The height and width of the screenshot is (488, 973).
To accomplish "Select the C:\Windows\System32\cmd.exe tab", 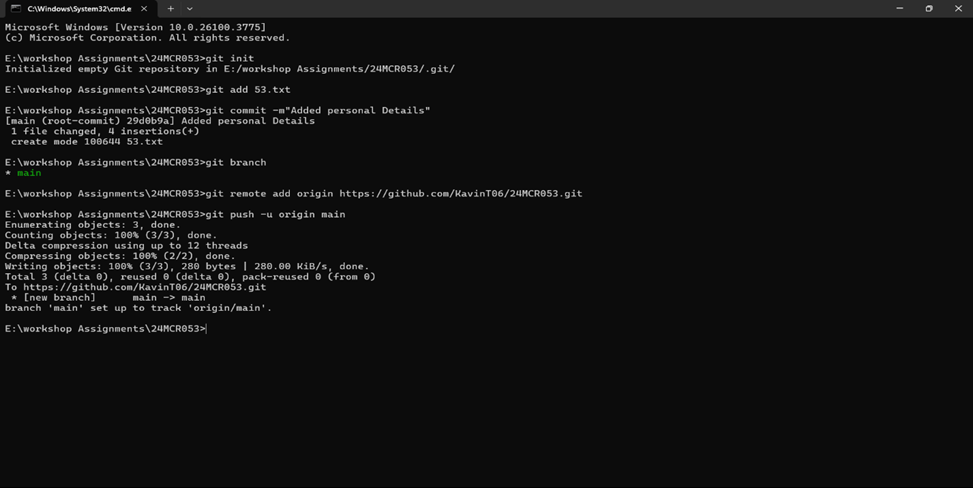I will click(79, 9).
